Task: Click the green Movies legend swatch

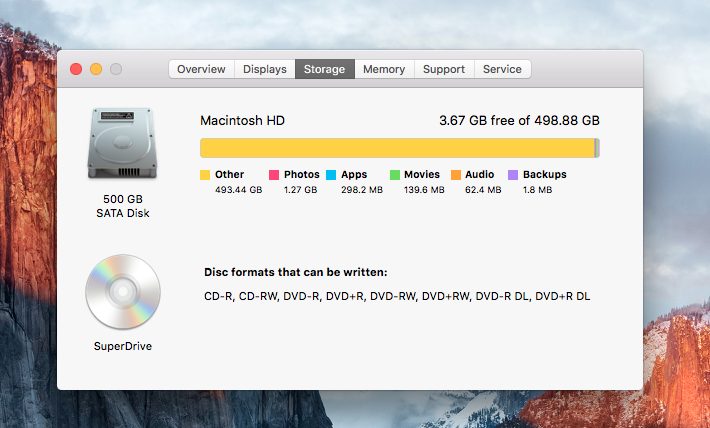Action: [x=395, y=175]
